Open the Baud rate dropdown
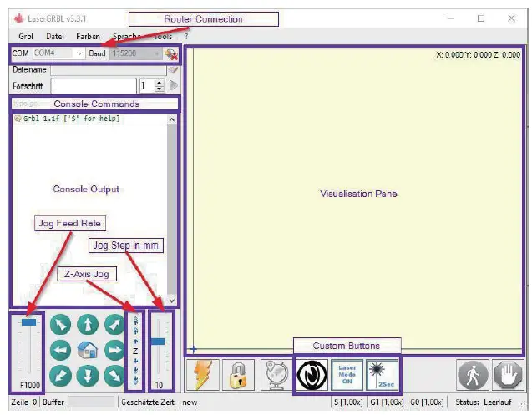Image resolution: width=532 pixels, height=415 pixels. point(156,53)
